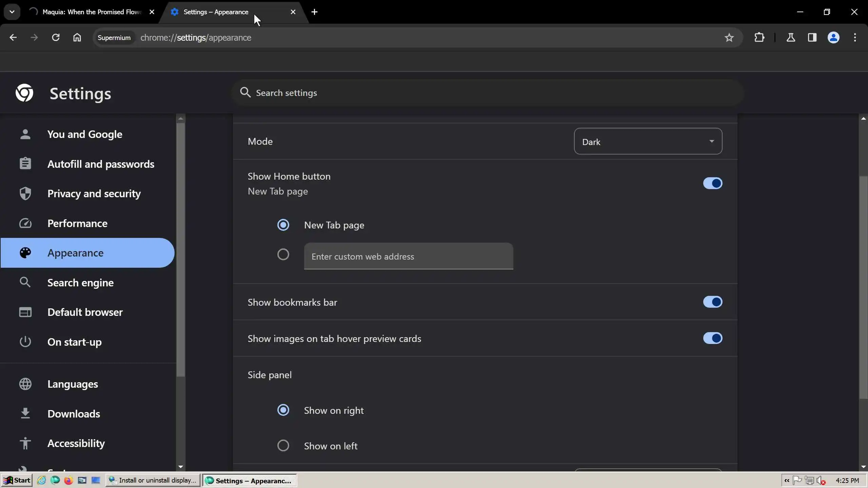Open the Mode dropdown showing Dark
Screen dimensions: 868x488
(648, 141)
